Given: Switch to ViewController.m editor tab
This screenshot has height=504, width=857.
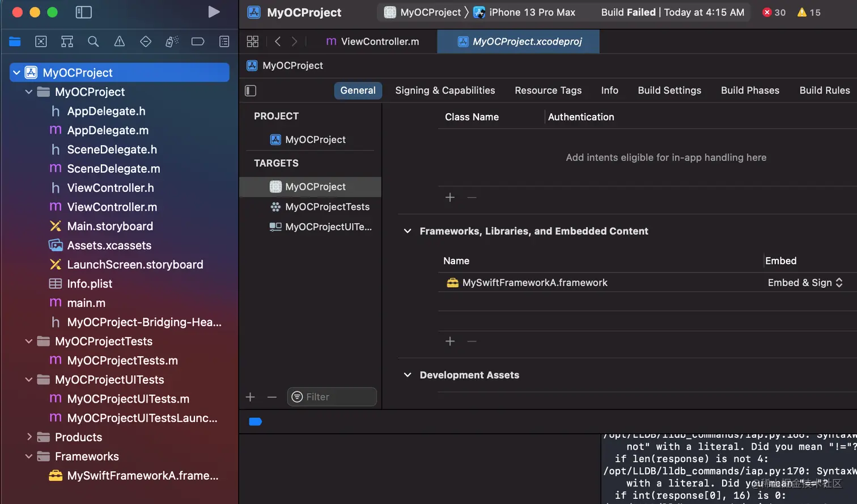Looking at the screenshot, I should [373, 41].
